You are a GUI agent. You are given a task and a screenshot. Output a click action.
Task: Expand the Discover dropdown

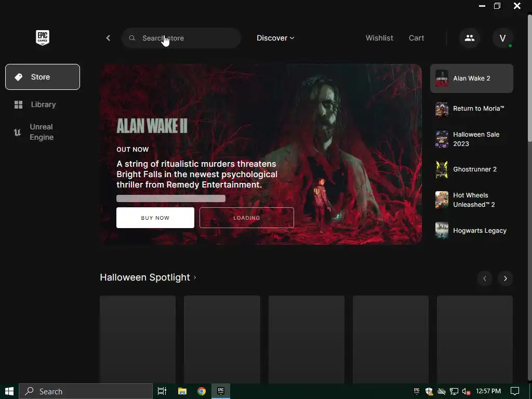coord(275,38)
